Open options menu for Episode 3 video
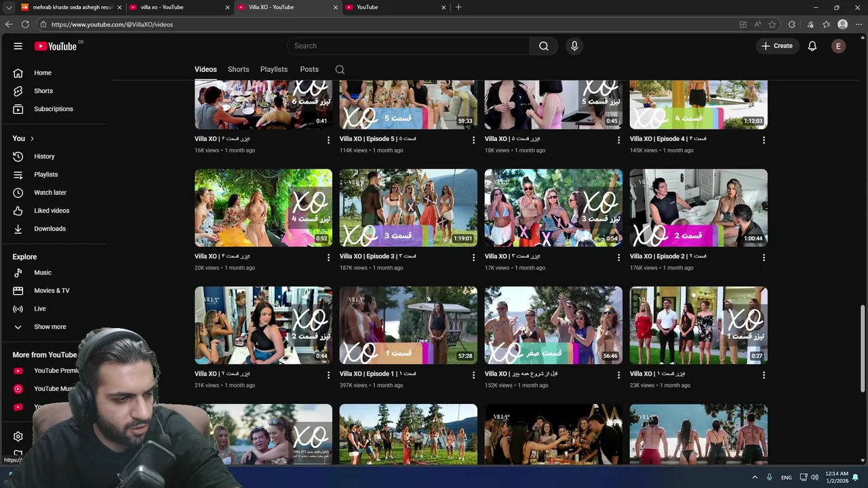The height and width of the screenshot is (488, 868). point(473,258)
